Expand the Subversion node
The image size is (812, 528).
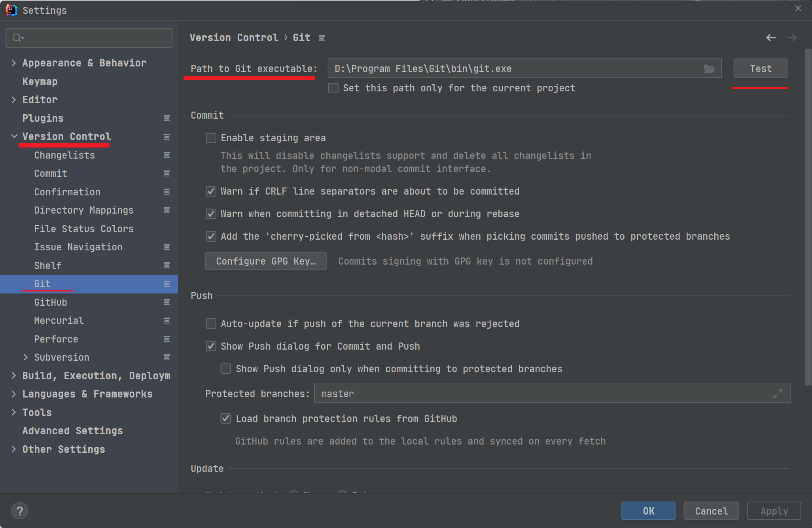coord(26,357)
